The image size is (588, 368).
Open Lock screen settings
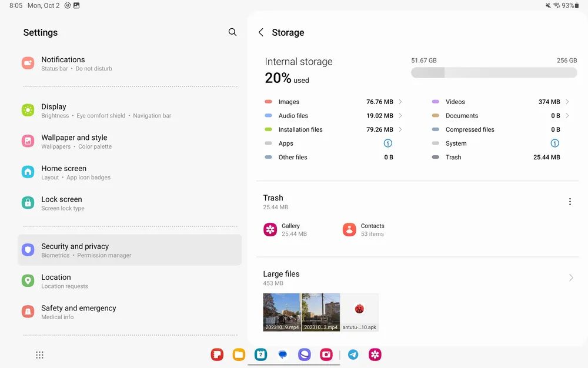(129, 203)
